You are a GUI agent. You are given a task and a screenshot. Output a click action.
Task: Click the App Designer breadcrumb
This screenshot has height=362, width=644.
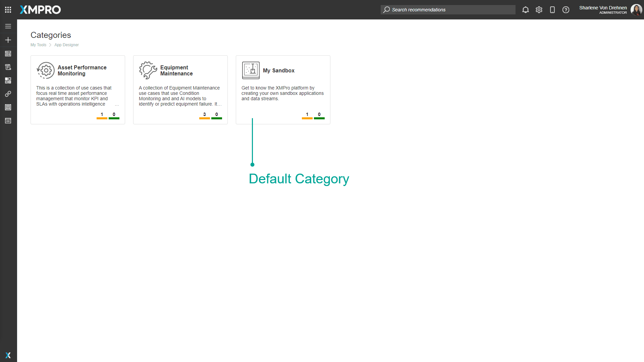[x=66, y=45]
